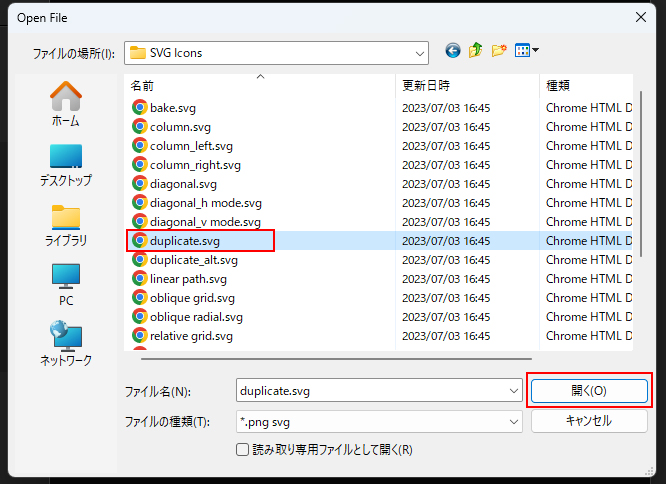Click the Chrome icon beside relative grid.svg
Image resolution: width=666 pixels, height=484 pixels.
pyautogui.click(x=139, y=336)
